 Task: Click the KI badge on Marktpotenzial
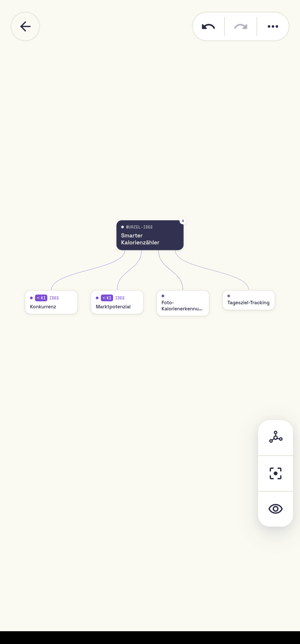(x=107, y=298)
